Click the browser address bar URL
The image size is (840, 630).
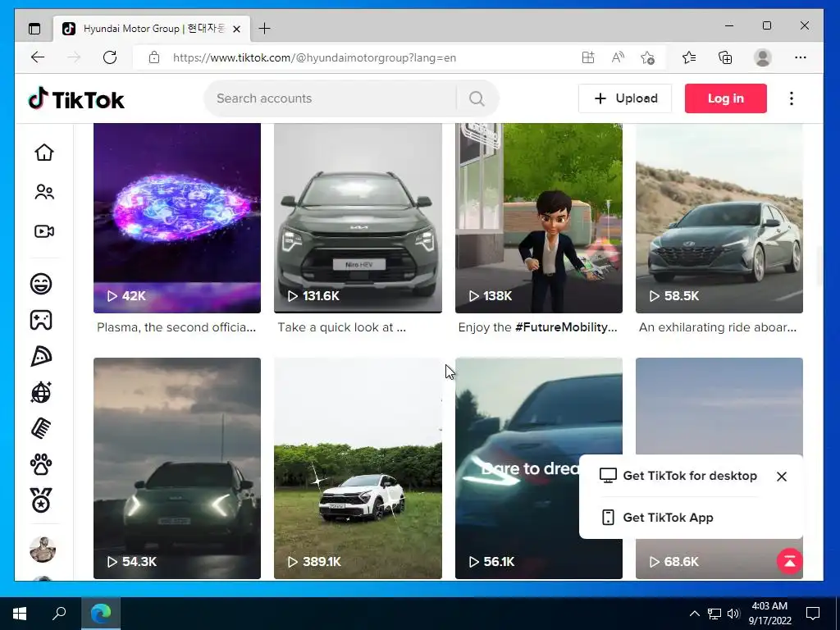[314, 58]
